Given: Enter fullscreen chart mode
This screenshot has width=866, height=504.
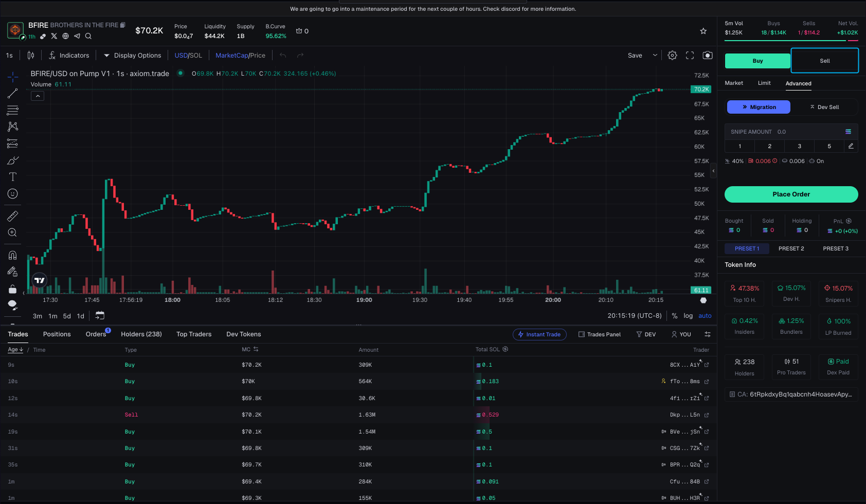Looking at the screenshot, I should 690,56.
